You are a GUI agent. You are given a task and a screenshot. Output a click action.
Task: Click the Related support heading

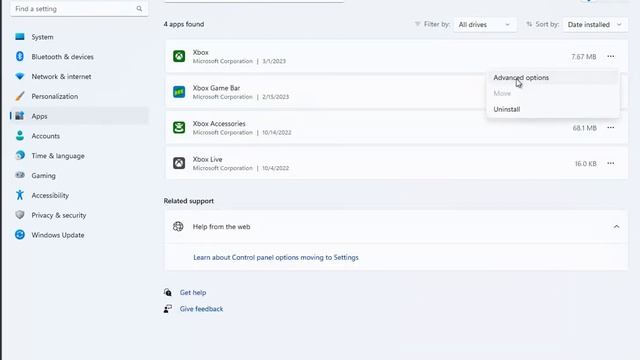189,201
